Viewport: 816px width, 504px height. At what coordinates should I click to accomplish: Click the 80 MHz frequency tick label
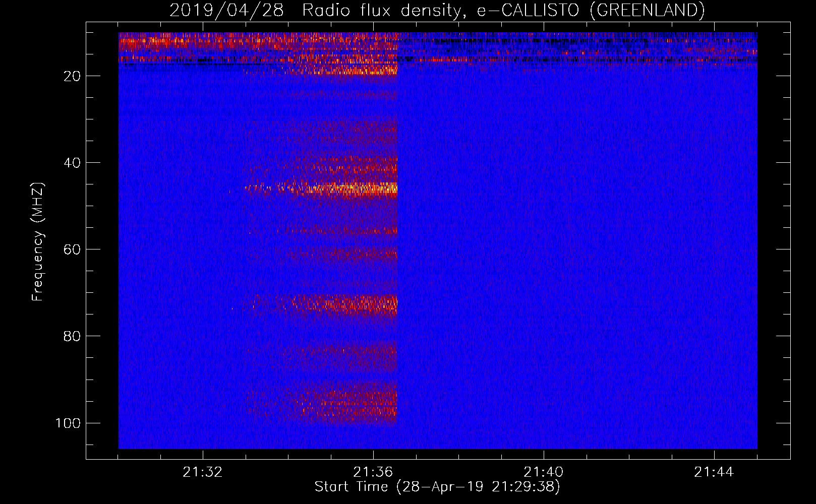click(x=72, y=336)
